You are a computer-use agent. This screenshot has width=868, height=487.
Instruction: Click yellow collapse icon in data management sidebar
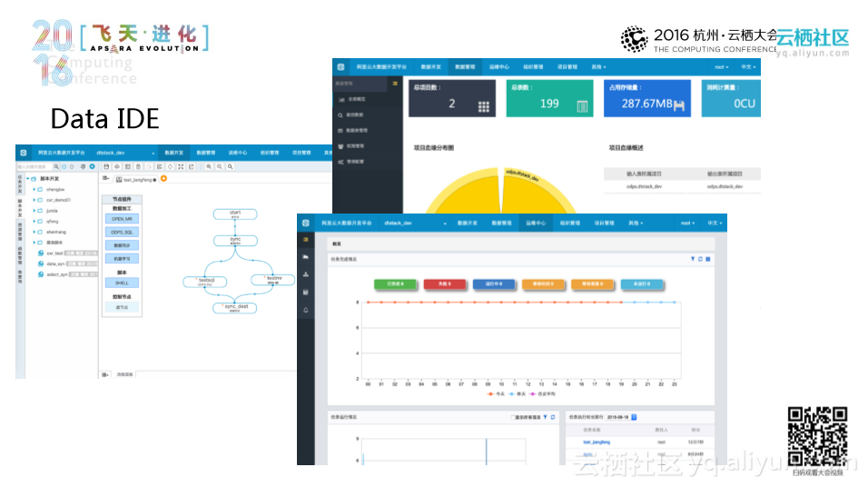395,84
